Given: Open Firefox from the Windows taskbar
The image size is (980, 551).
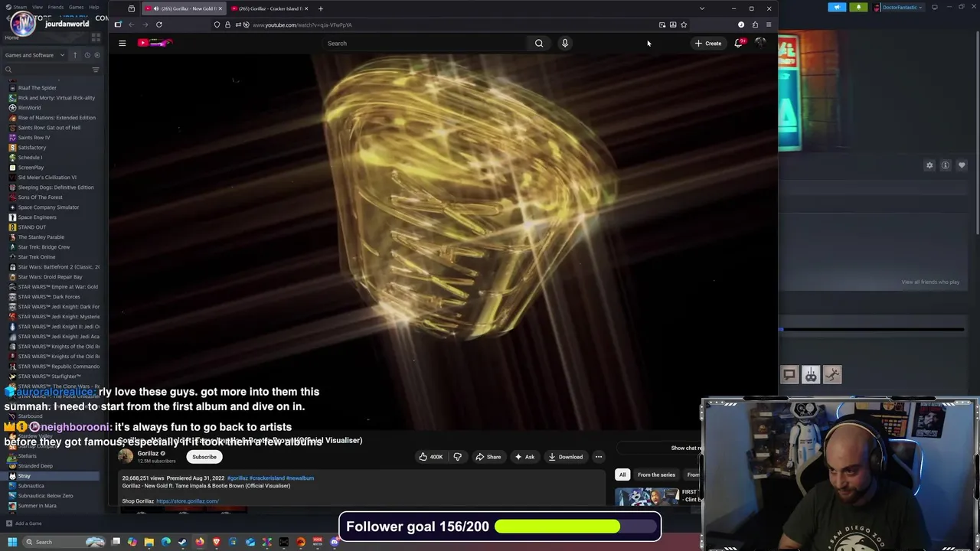Looking at the screenshot, I should pos(199,542).
